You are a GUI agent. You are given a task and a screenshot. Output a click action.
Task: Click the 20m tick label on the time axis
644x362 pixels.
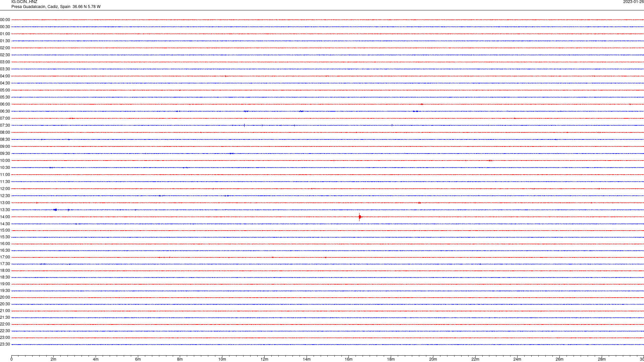433,359
